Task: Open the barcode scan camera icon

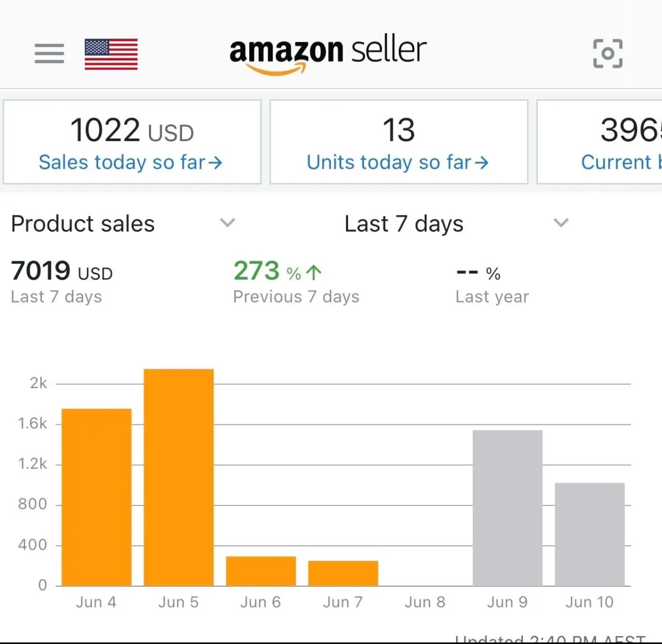Action: tap(607, 53)
